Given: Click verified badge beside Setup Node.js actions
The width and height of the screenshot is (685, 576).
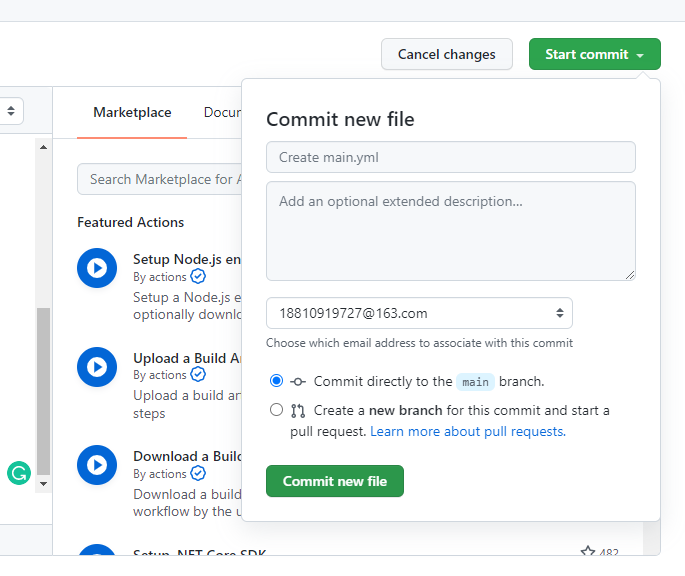Looking at the screenshot, I should click(198, 277).
